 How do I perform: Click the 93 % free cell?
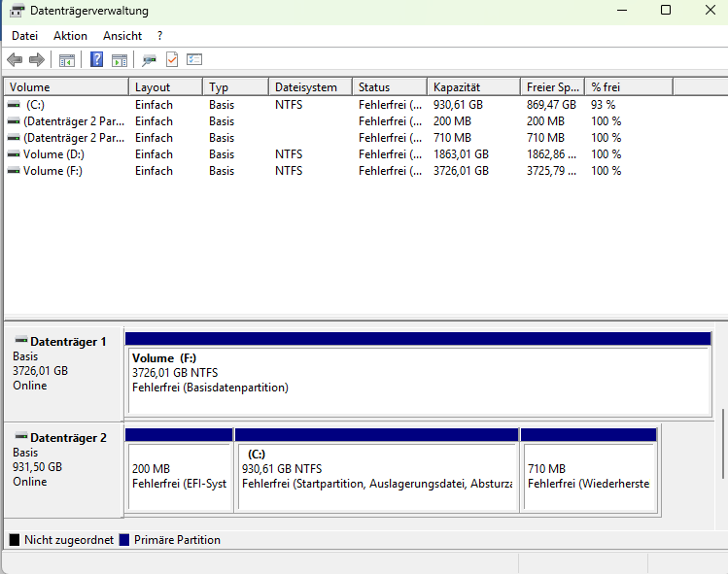pyautogui.click(x=603, y=105)
